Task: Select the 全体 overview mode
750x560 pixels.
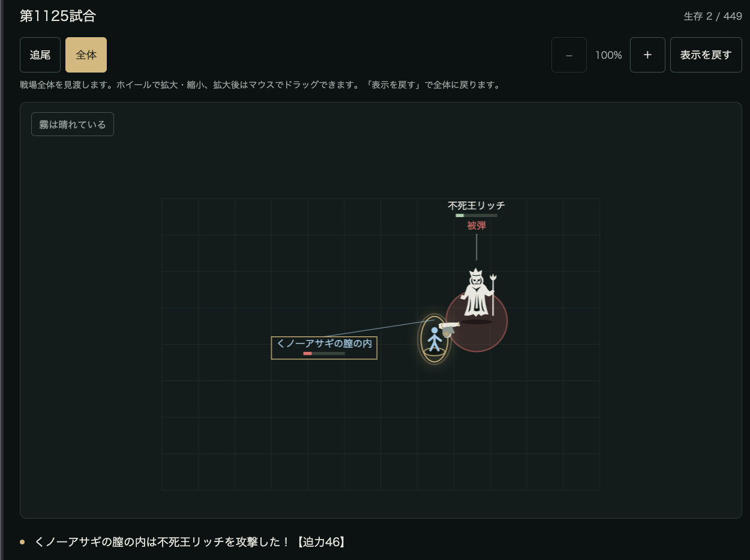Action: click(x=86, y=55)
